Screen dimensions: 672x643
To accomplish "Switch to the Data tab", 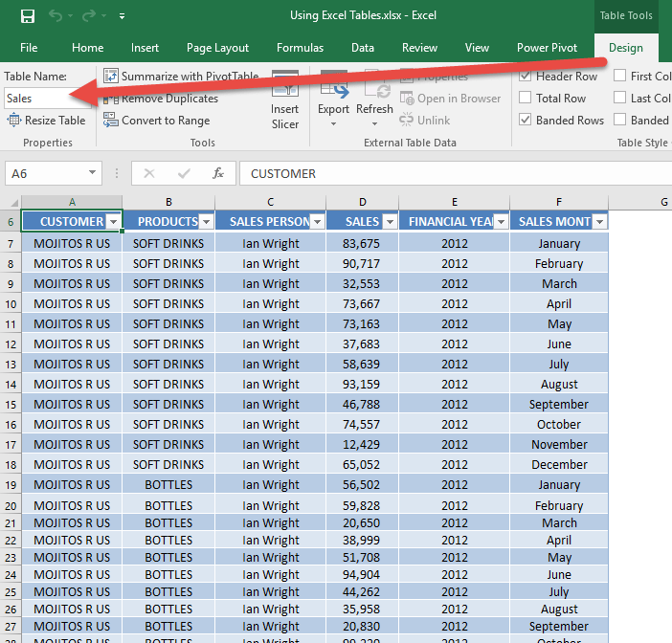I will coord(363,48).
